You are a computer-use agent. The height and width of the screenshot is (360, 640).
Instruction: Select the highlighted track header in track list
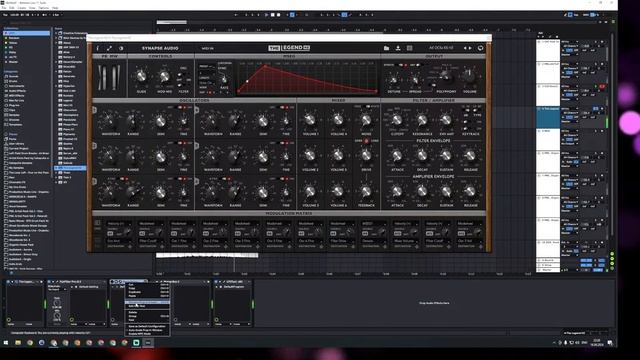pyautogui.click(x=548, y=117)
